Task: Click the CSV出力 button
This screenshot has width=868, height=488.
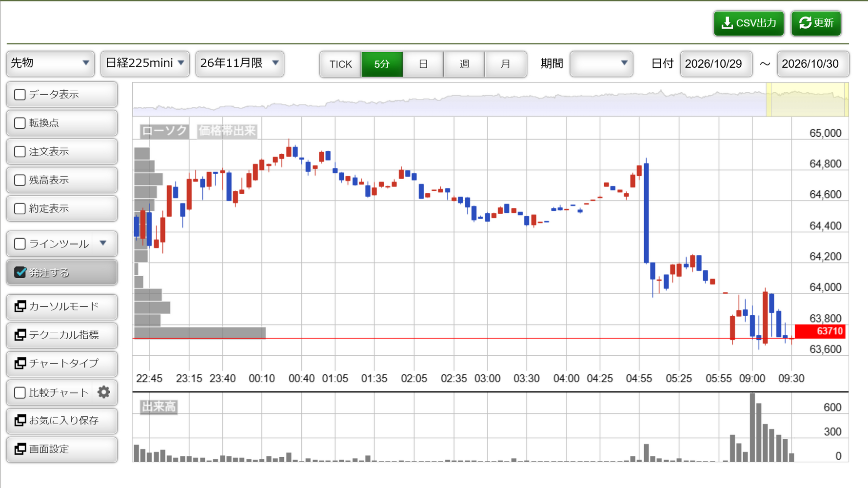Action: coord(749,23)
